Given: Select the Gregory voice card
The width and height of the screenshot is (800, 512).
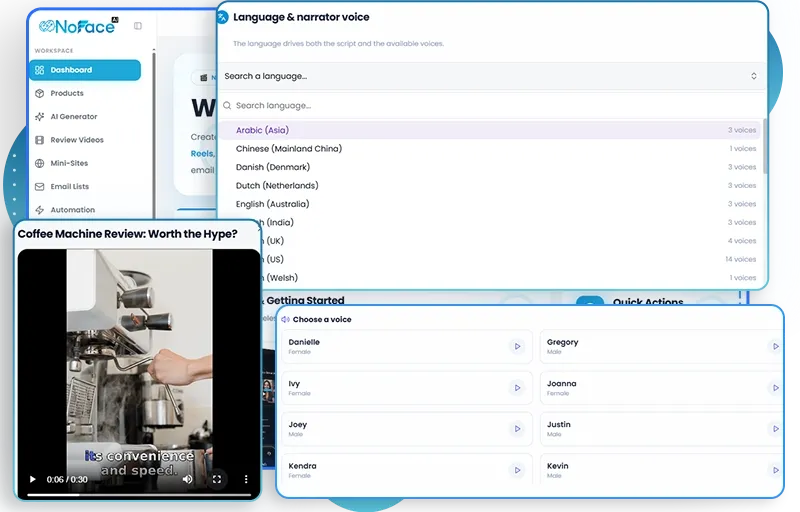Looking at the screenshot, I should tap(661, 346).
